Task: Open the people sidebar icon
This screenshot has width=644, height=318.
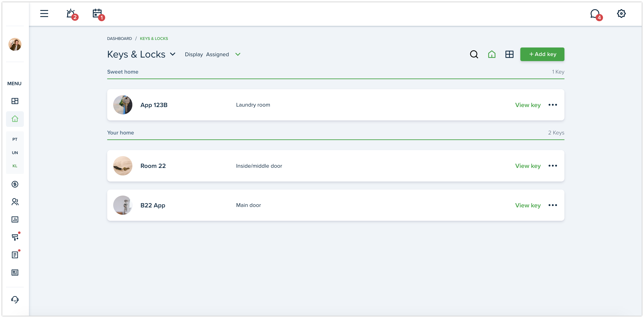Action: pos(15,202)
